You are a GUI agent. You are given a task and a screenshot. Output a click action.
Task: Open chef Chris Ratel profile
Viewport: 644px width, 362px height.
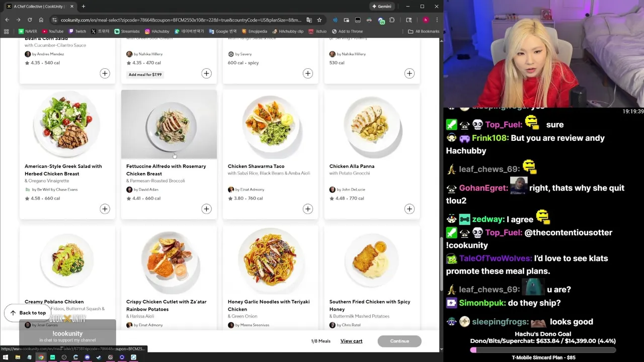(x=345, y=325)
